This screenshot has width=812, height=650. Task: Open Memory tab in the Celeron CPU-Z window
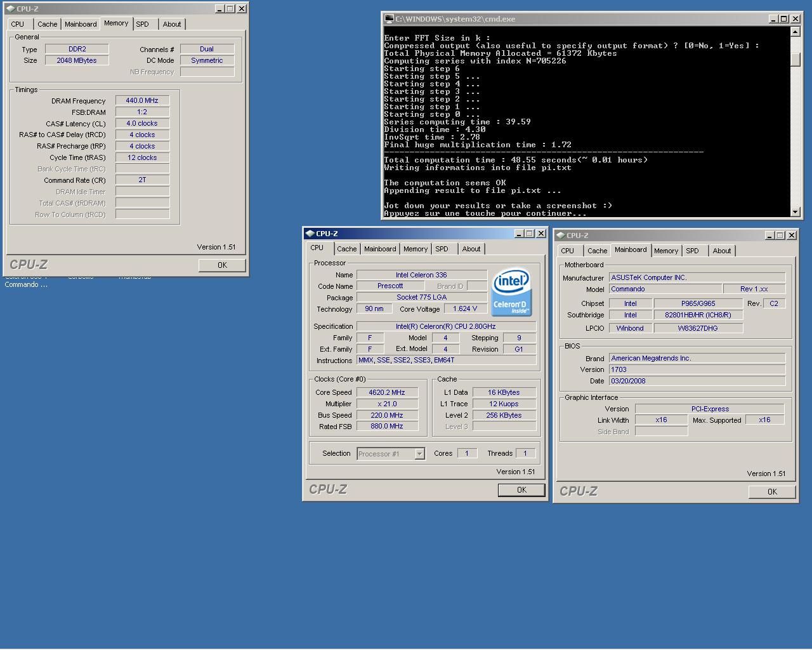[x=416, y=249]
